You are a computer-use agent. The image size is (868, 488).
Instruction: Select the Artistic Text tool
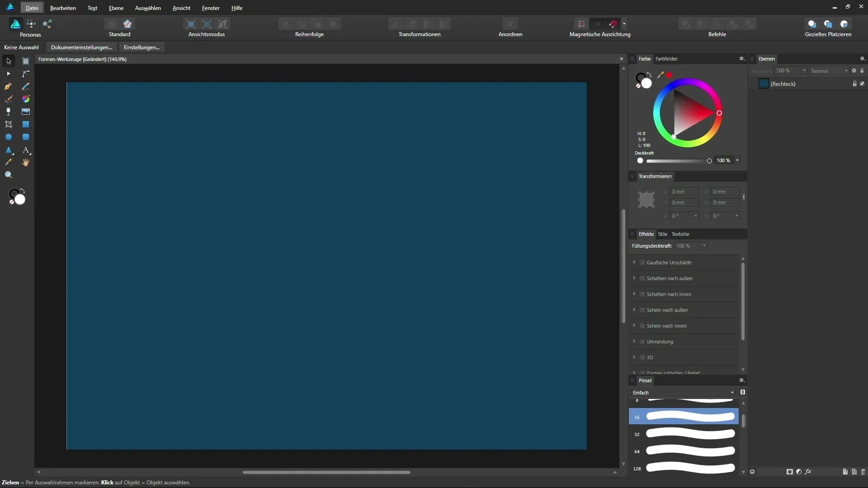(x=26, y=150)
